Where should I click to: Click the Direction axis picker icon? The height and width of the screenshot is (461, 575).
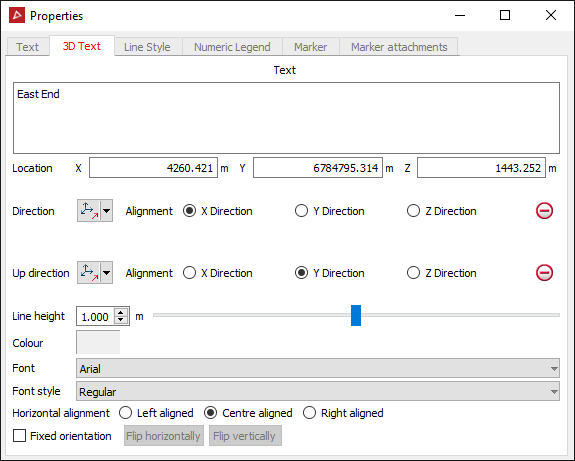[x=89, y=211]
